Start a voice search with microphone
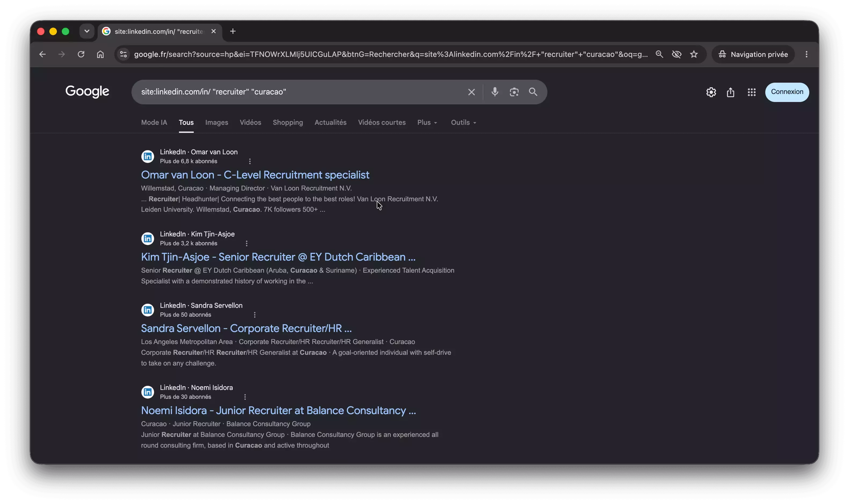 (495, 92)
